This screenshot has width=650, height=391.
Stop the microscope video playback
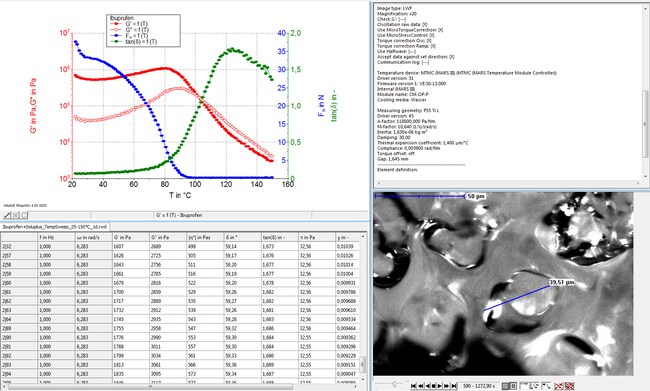[434, 386]
